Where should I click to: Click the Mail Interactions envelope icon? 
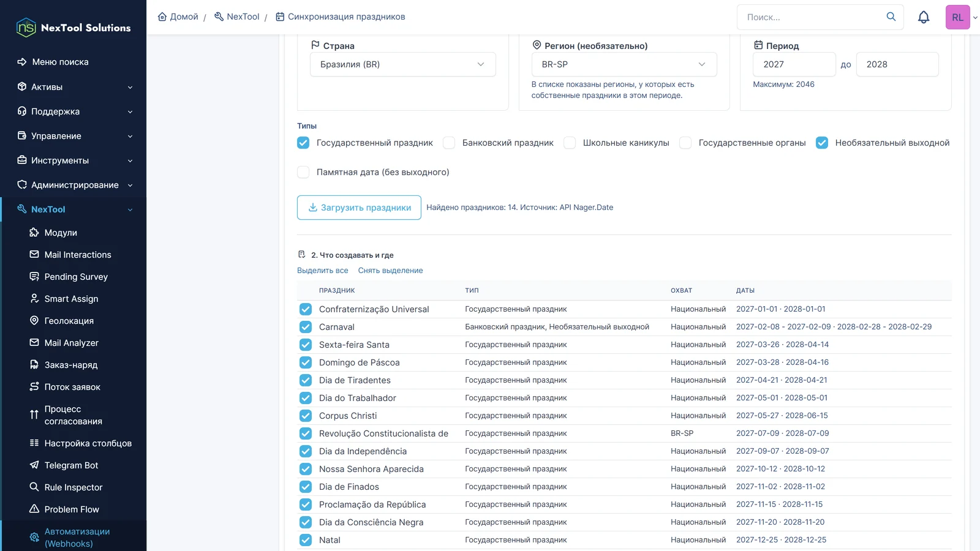(34, 255)
